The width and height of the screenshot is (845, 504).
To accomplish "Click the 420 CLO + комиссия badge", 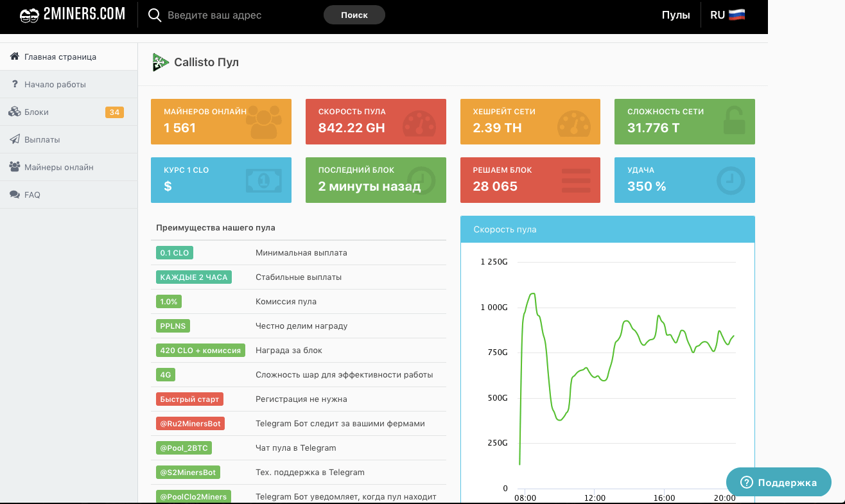I will (201, 351).
